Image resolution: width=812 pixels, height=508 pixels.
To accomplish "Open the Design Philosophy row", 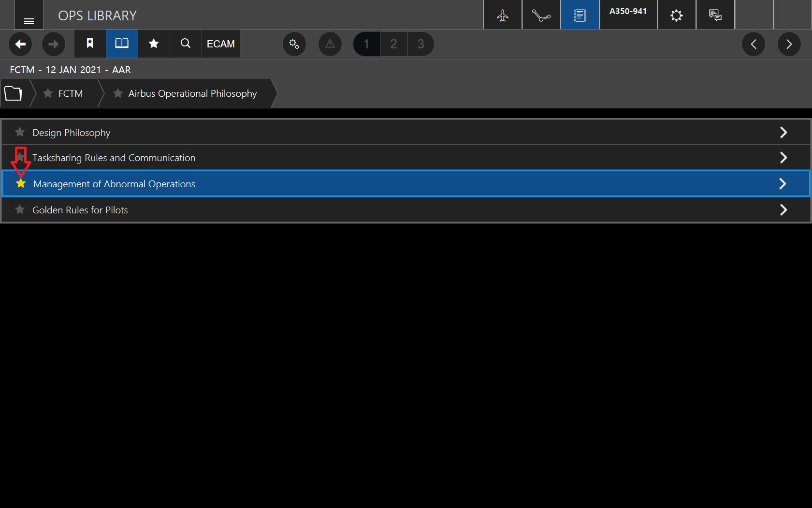I will (x=406, y=132).
